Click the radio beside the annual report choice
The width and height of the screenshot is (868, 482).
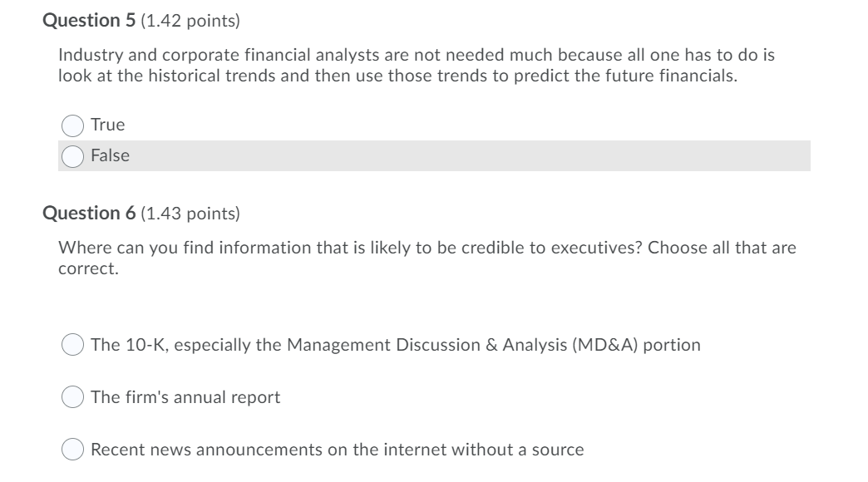tap(72, 396)
